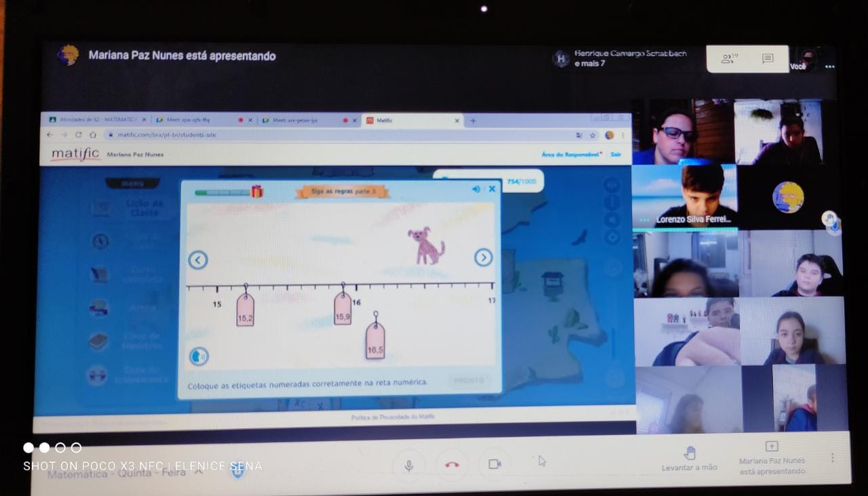
Task: Turn off the camera in Meet
Action: (x=494, y=464)
